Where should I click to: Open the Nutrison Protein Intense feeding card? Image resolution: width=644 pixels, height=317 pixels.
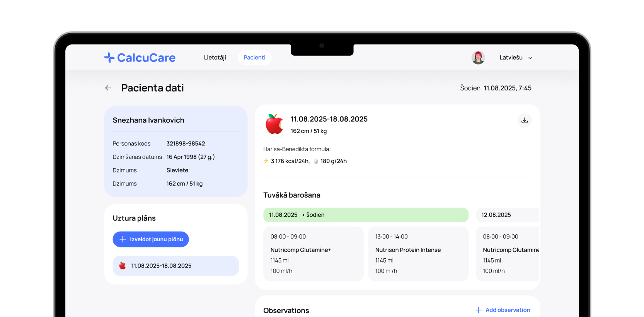[418, 254]
